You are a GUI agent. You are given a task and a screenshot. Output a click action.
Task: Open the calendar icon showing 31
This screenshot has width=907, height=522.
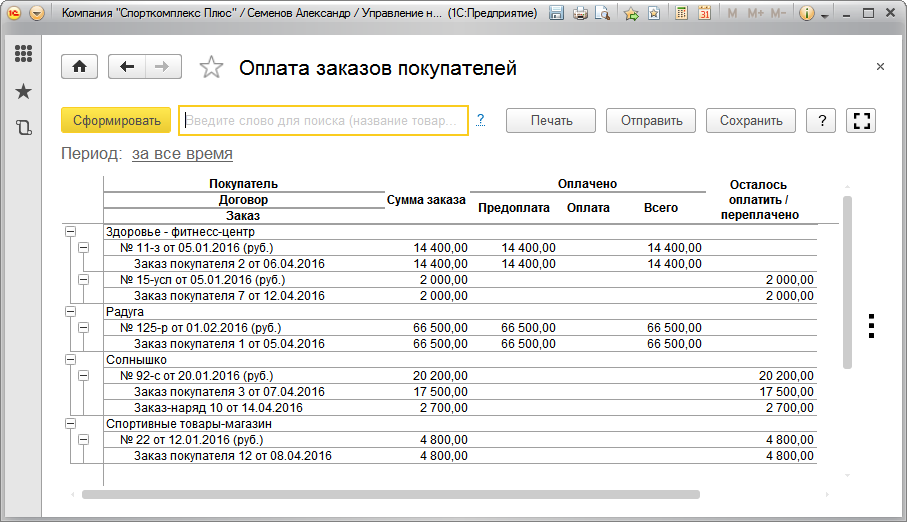pyautogui.click(x=705, y=13)
